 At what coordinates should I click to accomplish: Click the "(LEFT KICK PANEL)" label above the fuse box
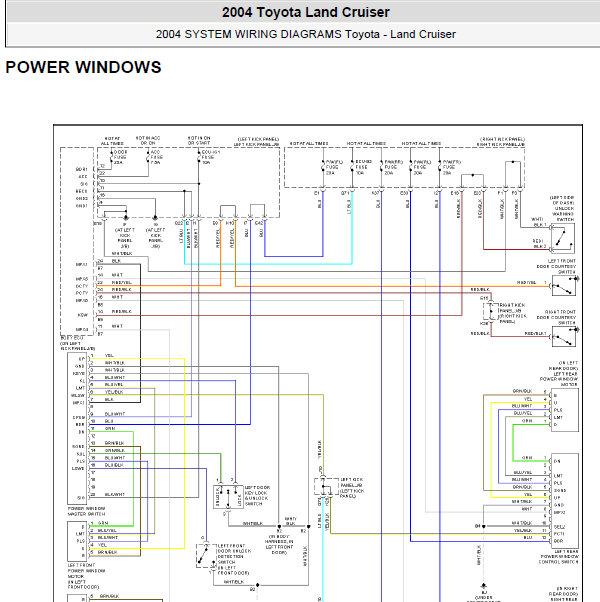pos(258,139)
